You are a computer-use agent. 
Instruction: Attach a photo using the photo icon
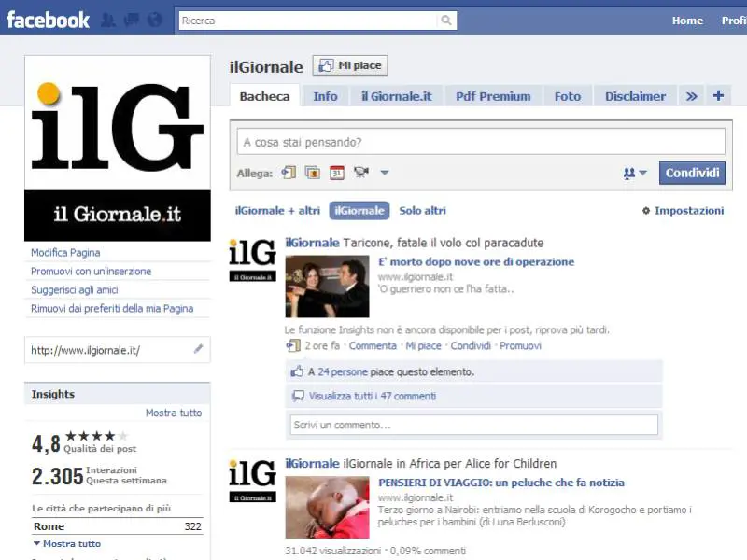[x=313, y=173]
